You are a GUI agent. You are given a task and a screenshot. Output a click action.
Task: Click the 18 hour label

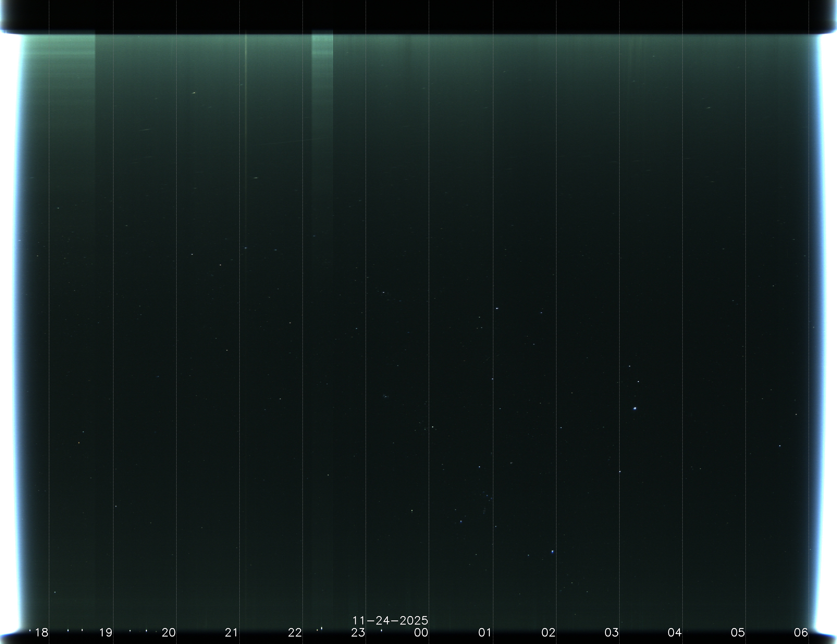pos(41,633)
